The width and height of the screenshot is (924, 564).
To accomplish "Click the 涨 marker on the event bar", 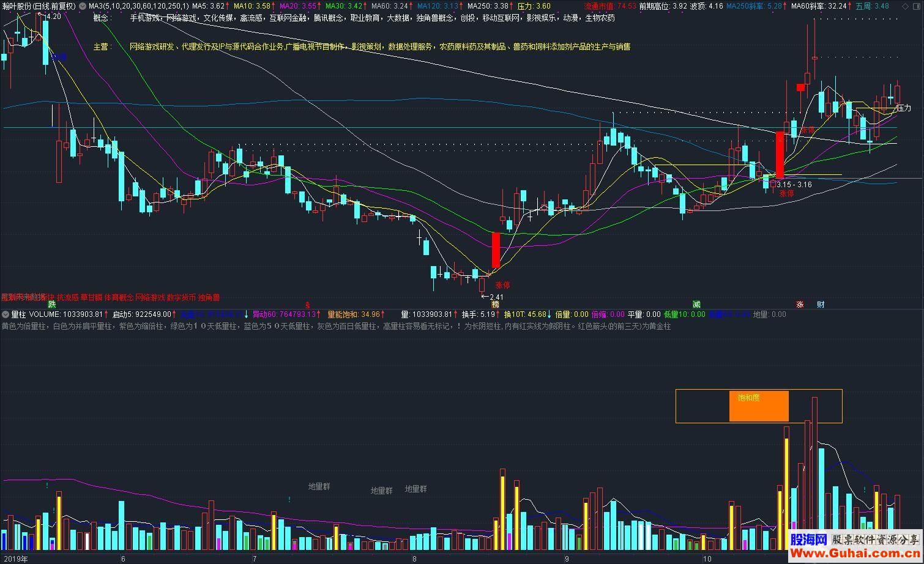I will click(x=799, y=304).
